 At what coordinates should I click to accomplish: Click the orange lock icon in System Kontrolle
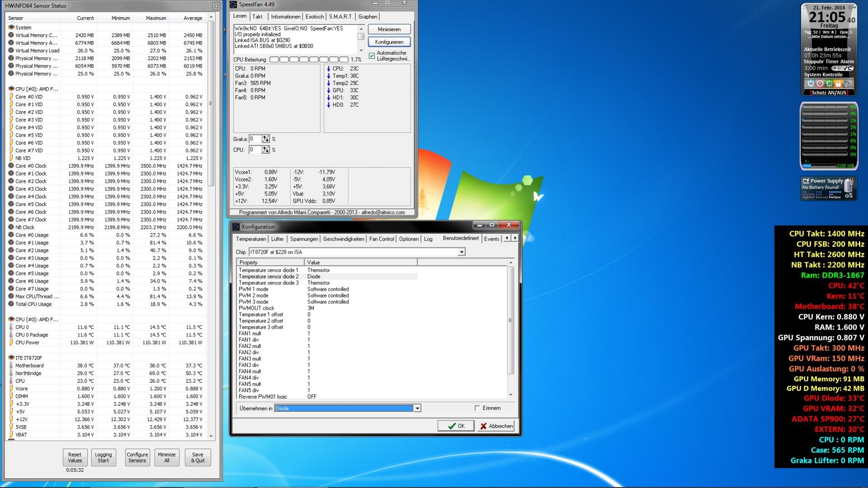click(x=838, y=84)
